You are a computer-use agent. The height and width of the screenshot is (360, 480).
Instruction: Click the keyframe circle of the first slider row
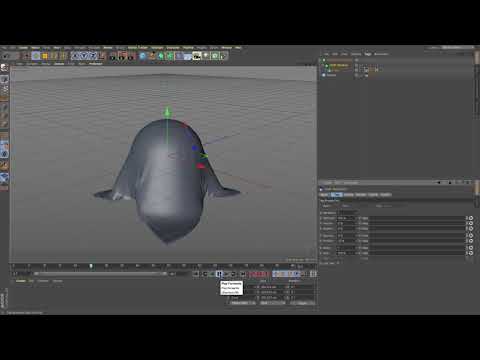coord(470,218)
